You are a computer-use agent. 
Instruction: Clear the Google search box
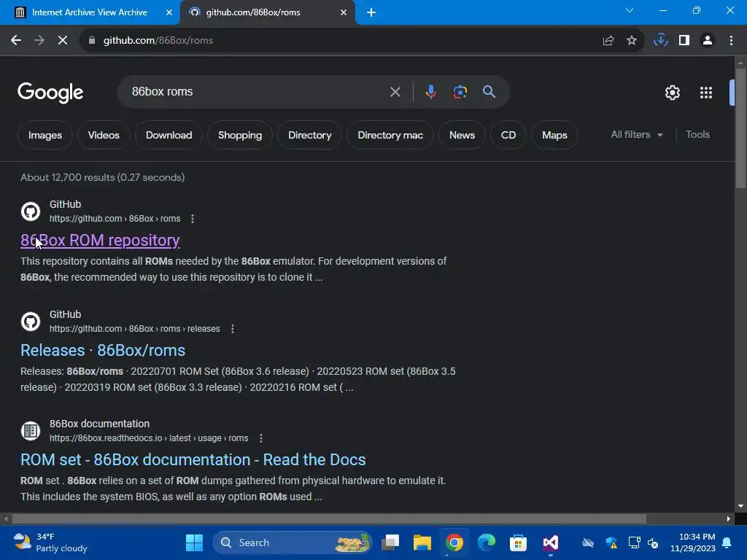[x=395, y=92]
